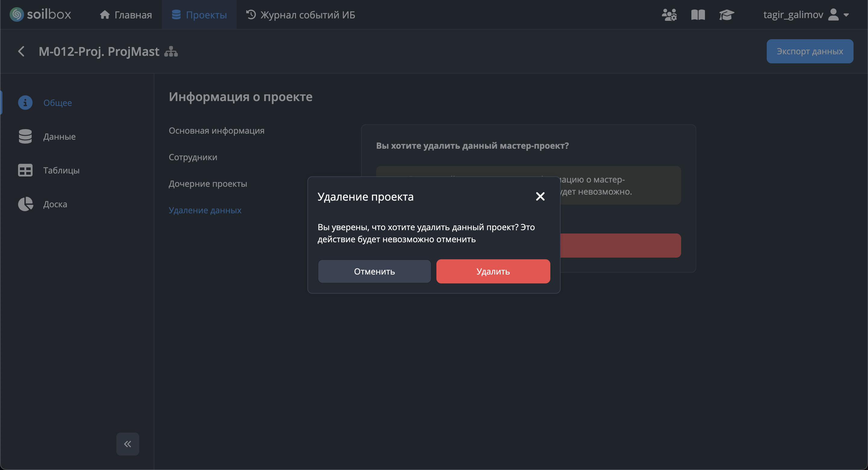Viewport: 868px width, 470px height.
Task: Select the Проекты nav tab
Action: [199, 14]
